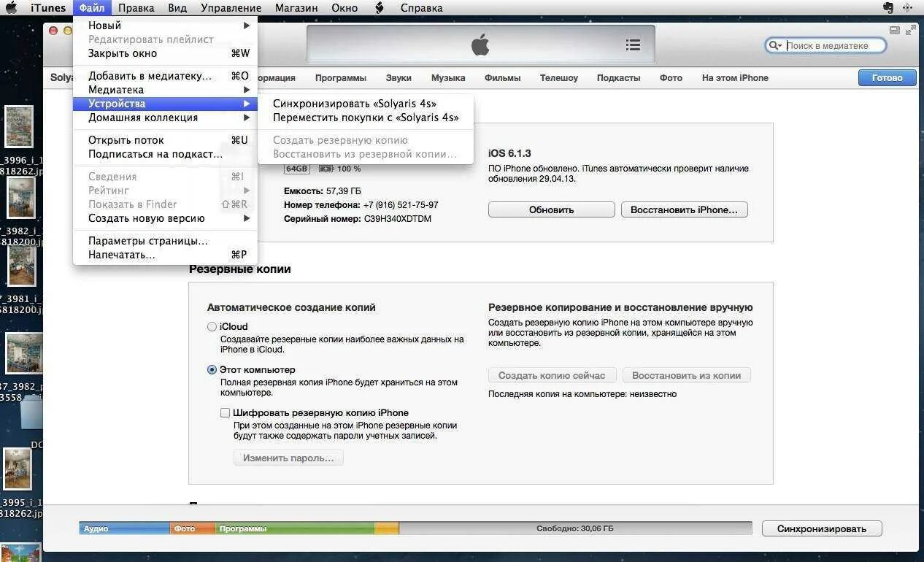This screenshot has width=924, height=562.
Task: Expand the Домашняя коллекция submenu
Action: pos(165,118)
